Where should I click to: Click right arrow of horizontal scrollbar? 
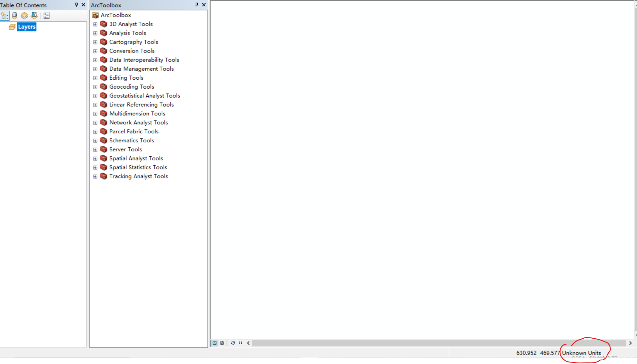pyautogui.click(x=630, y=343)
